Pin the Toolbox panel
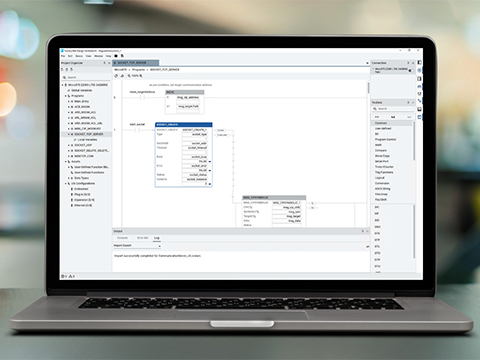The image size is (480, 360). click(x=408, y=102)
